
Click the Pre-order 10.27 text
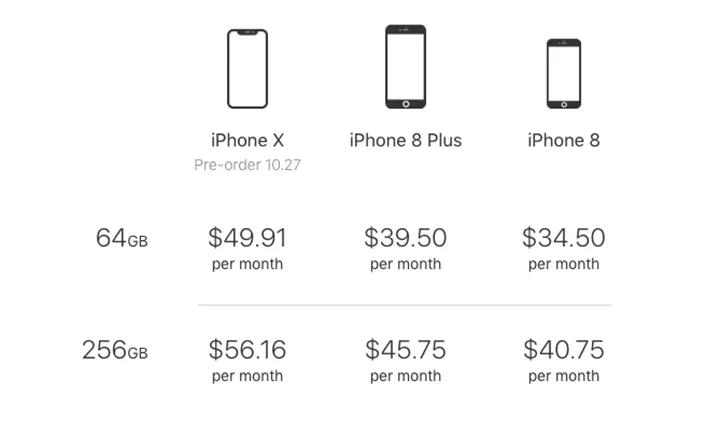click(247, 165)
